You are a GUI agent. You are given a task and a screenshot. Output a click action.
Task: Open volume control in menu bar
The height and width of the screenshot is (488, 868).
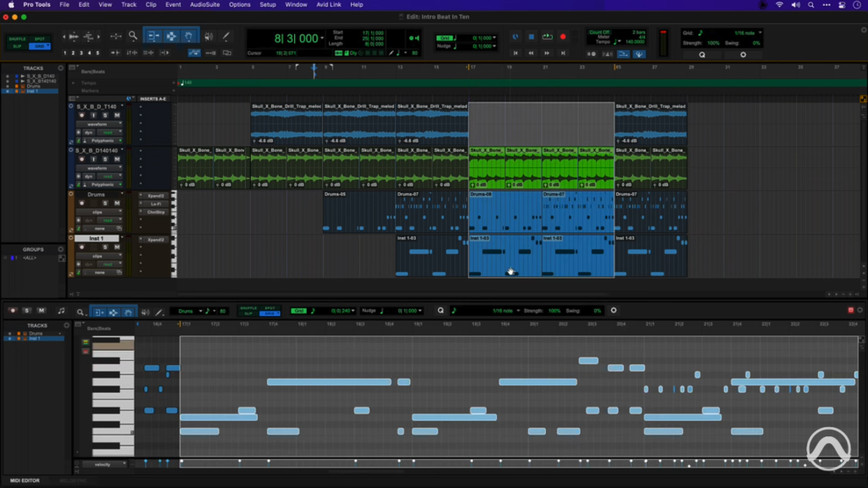pyautogui.click(x=795, y=4)
